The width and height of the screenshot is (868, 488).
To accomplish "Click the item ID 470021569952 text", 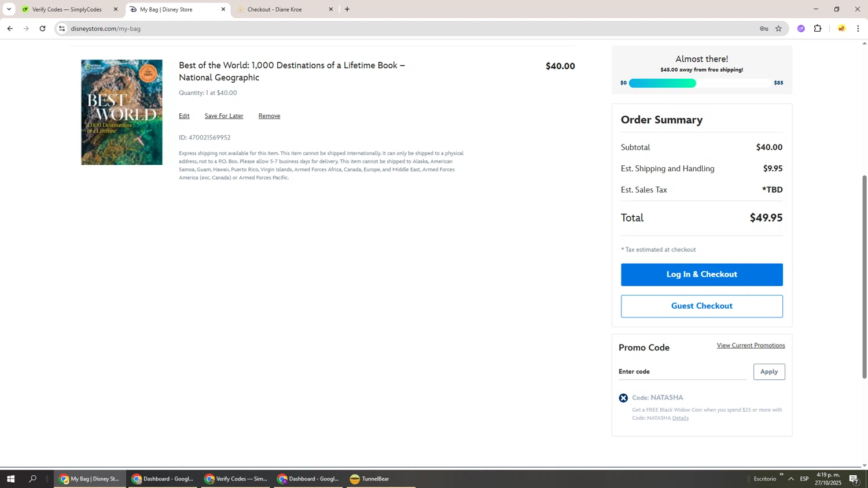I will coord(205,138).
